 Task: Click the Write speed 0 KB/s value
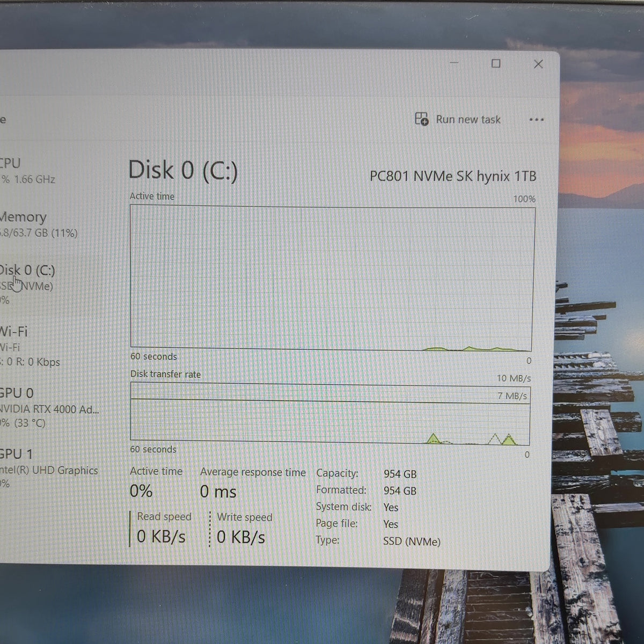coord(241,537)
